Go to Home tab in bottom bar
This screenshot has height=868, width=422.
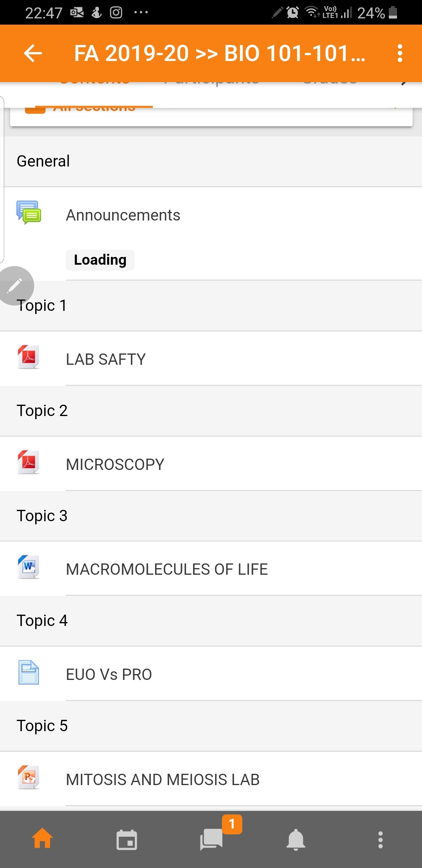42,839
